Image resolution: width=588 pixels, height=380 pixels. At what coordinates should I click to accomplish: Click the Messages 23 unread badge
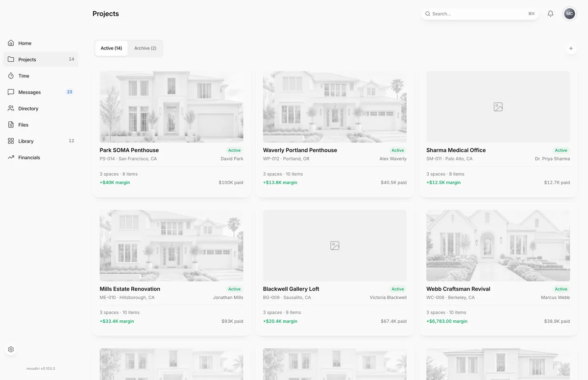(70, 92)
